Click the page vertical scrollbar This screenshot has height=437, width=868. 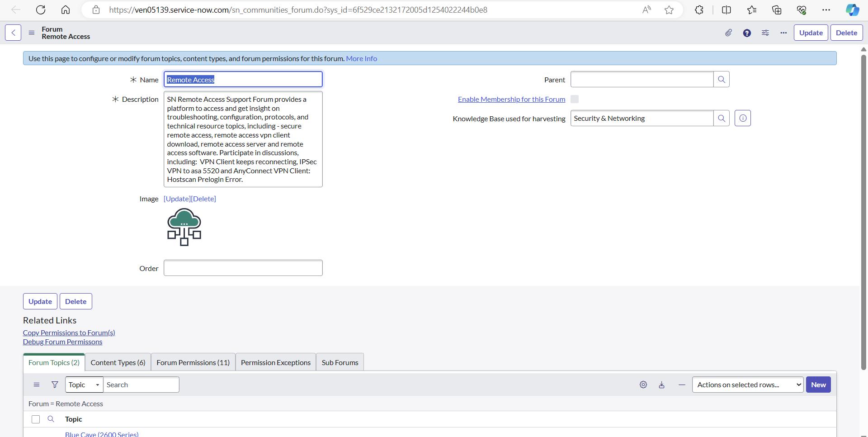coord(863,211)
